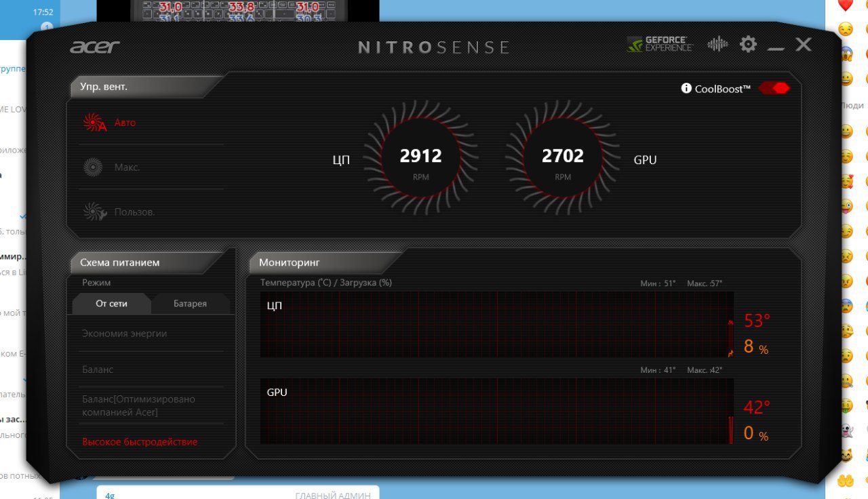Viewport: 868px width, 499px height.
Task: Select the blue-forehead fearful face emoji
Action: point(846,306)
